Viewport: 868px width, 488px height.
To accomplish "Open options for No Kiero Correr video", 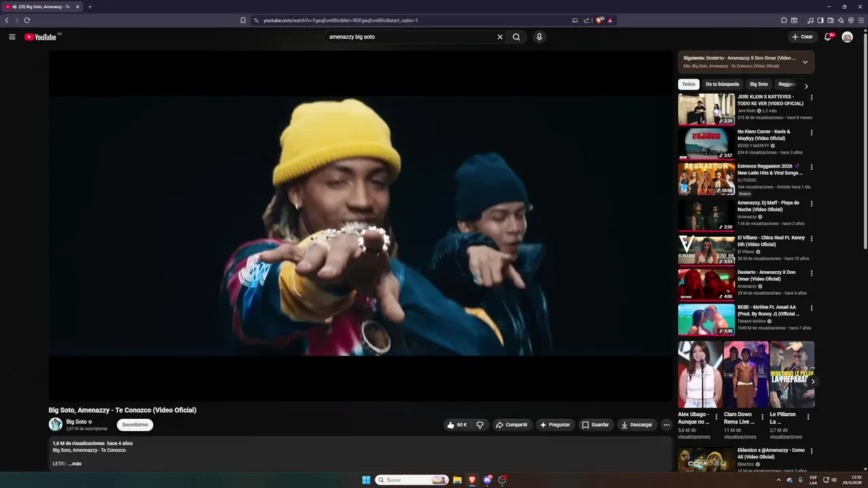I will [x=811, y=132].
